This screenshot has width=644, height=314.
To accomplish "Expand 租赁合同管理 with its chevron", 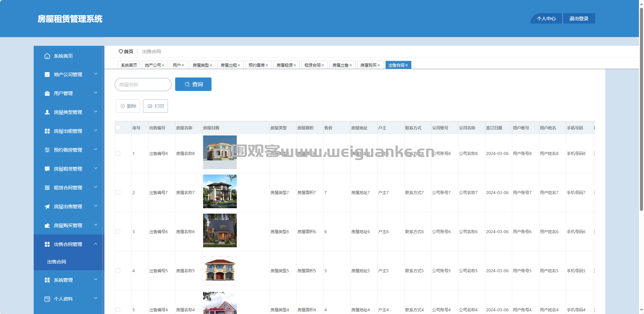I will (96, 187).
